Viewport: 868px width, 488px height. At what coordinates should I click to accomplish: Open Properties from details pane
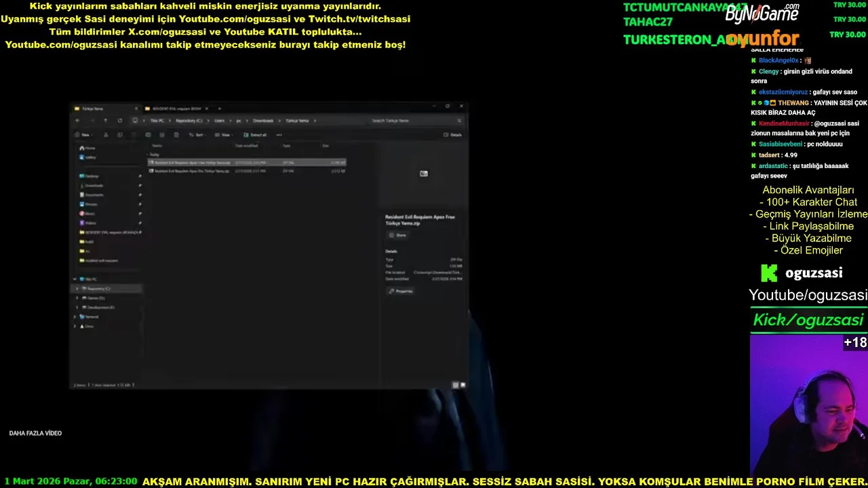pos(400,291)
